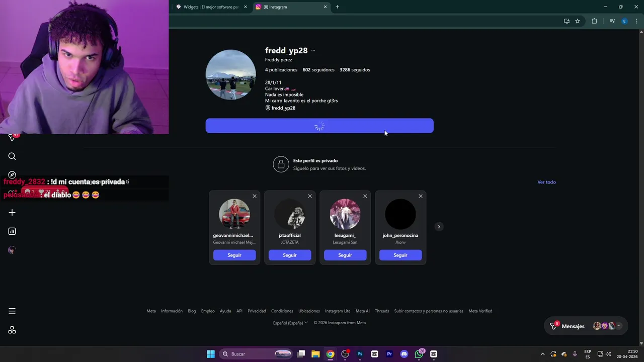Viewport: 644px width, 362px height.
Task: Open the Mensajes floating panel
Action: 586,326
